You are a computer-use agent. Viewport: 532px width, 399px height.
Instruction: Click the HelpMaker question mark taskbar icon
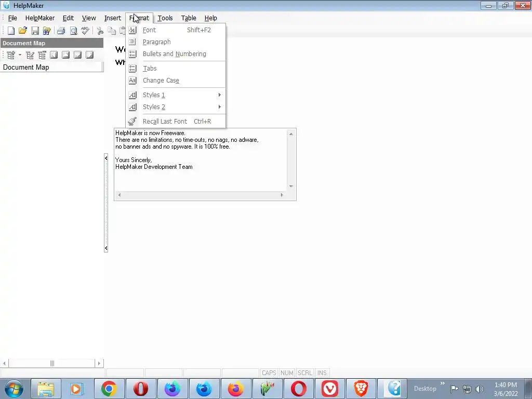(393, 389)
